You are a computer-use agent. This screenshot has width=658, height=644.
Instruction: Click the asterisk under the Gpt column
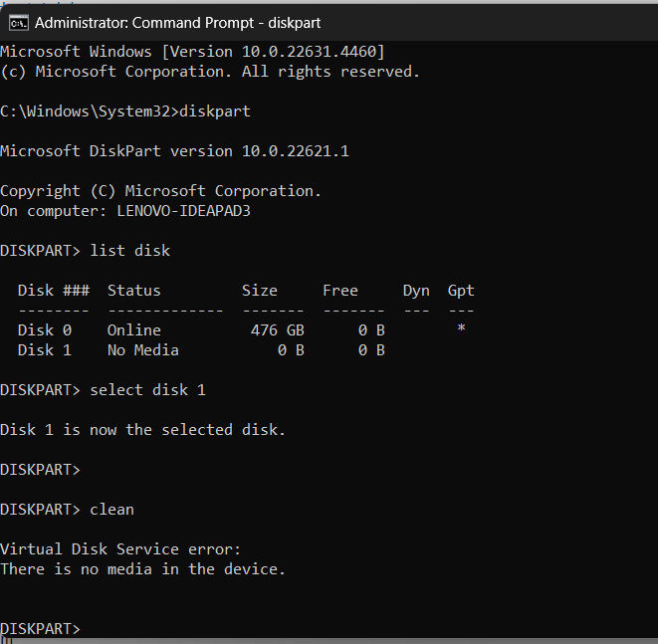tap(461, 328)
